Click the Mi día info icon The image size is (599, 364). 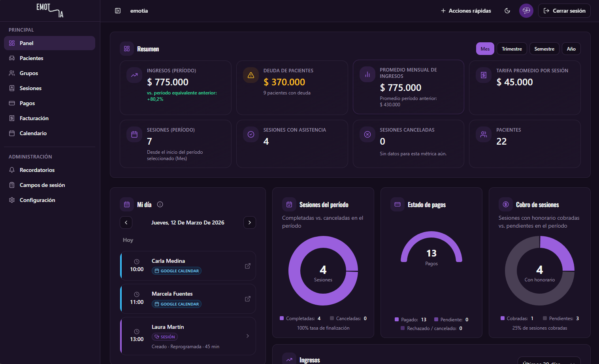click(x=160, y=204)
